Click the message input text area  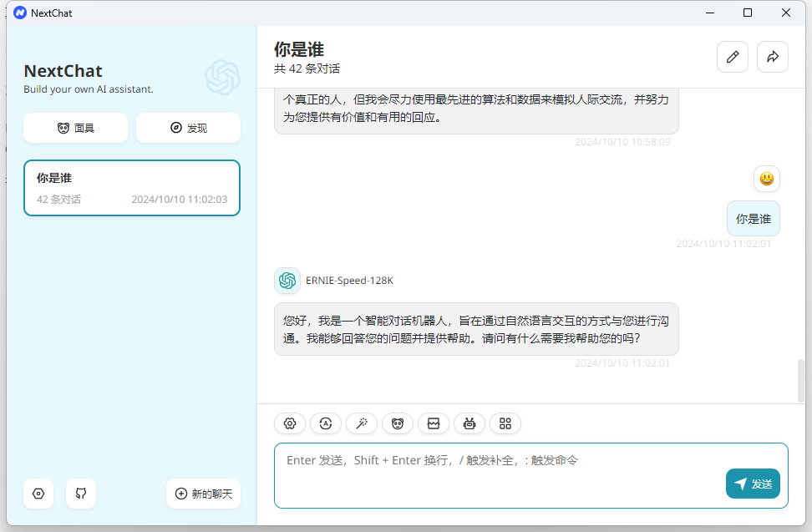tap(531, 475)
